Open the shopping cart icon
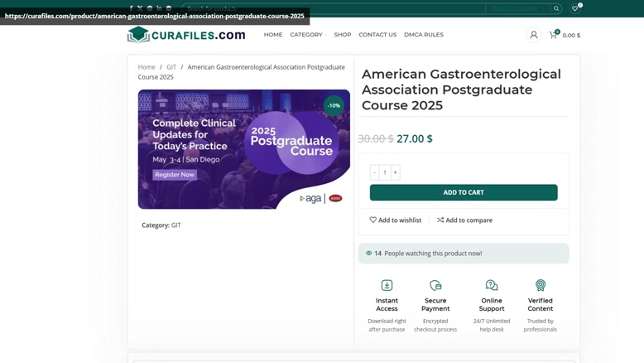Image resolution: width=644 pixels, height=363 pixels. pyautogui.click(x=553, y=35)
